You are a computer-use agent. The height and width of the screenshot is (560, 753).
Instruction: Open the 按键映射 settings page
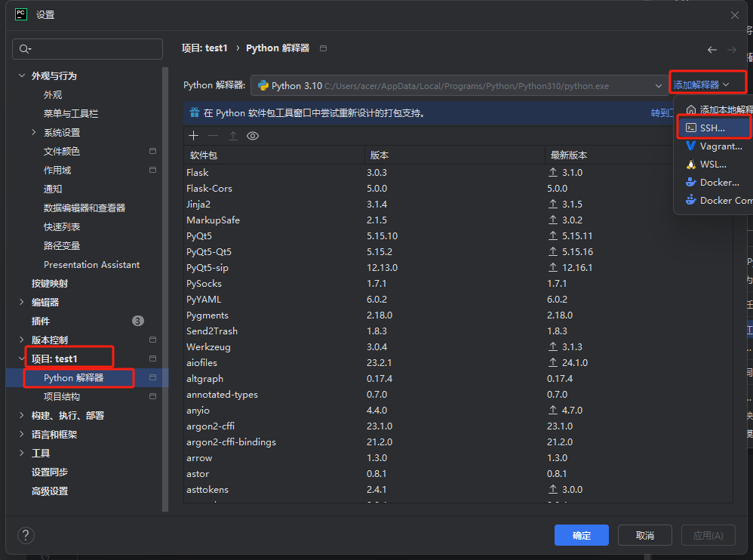(50, 283)
